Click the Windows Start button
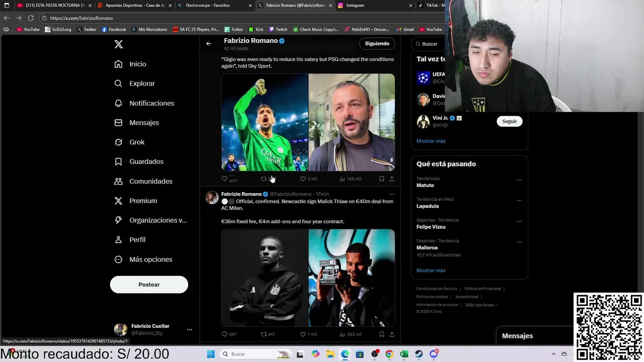644x362 pixels. click(x=210, y=354)
